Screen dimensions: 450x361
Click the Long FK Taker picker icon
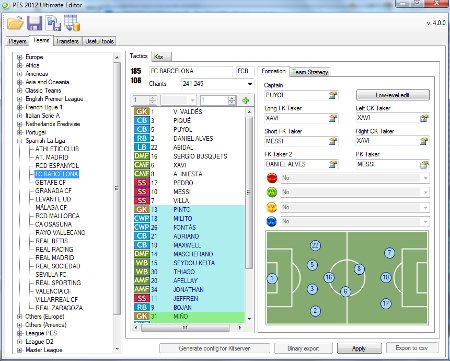click(333, 118)
